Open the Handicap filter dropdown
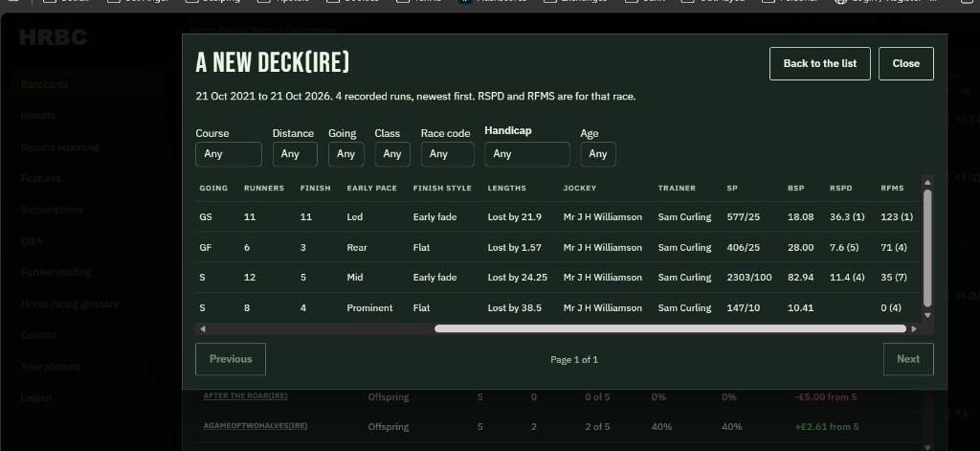This screenshot has height=451, width=980. (527, 154)
